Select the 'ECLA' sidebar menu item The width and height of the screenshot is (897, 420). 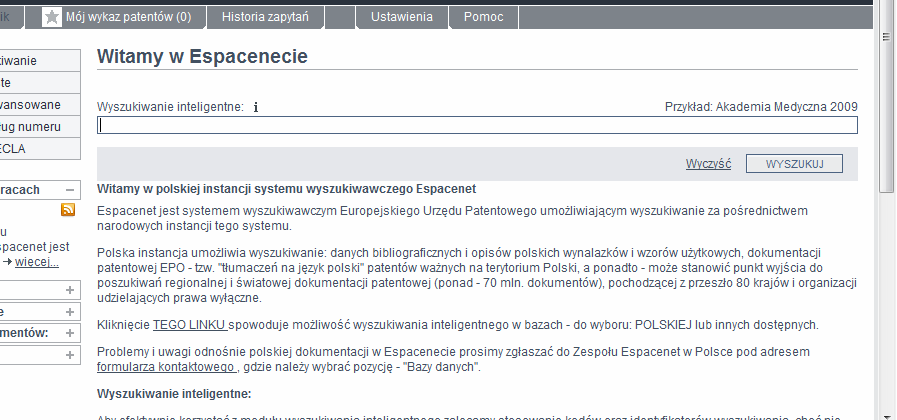click(x=38, y=149)
